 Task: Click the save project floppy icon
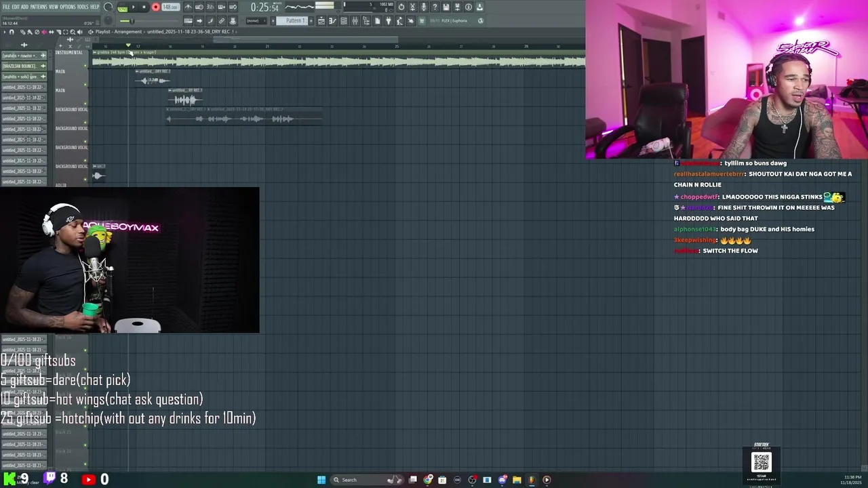pyautogui.click(x=446, y=7)
